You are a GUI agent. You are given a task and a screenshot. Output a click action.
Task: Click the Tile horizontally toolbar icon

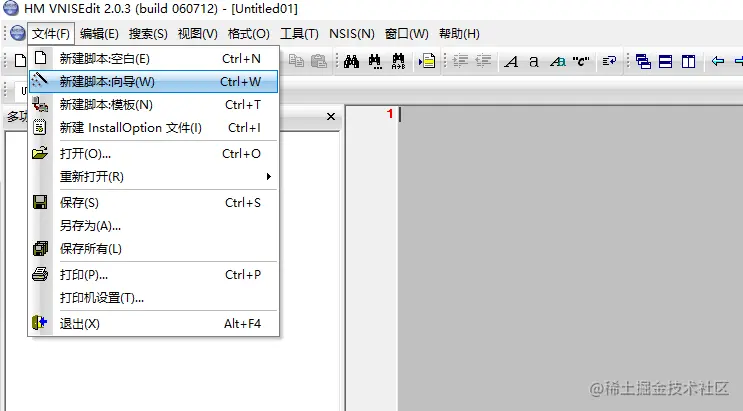pos(665,61)
